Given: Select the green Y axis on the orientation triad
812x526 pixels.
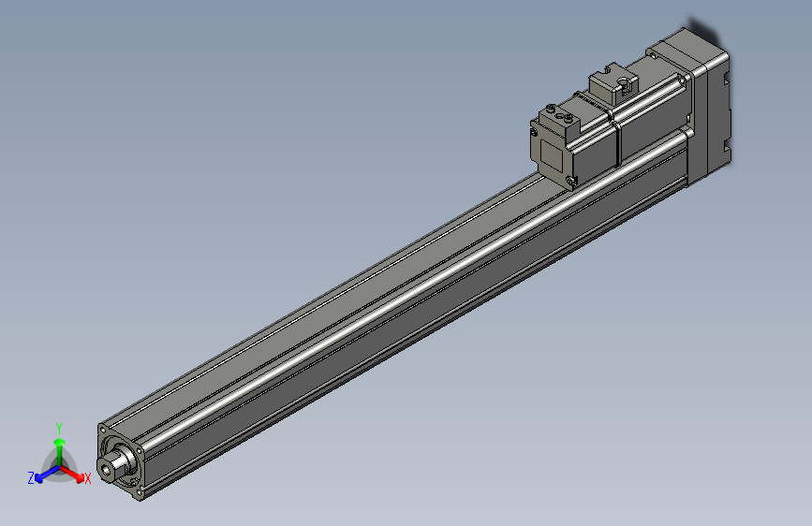Looking at the screenshot, I should pyautogui.click(x=60, y=452).
